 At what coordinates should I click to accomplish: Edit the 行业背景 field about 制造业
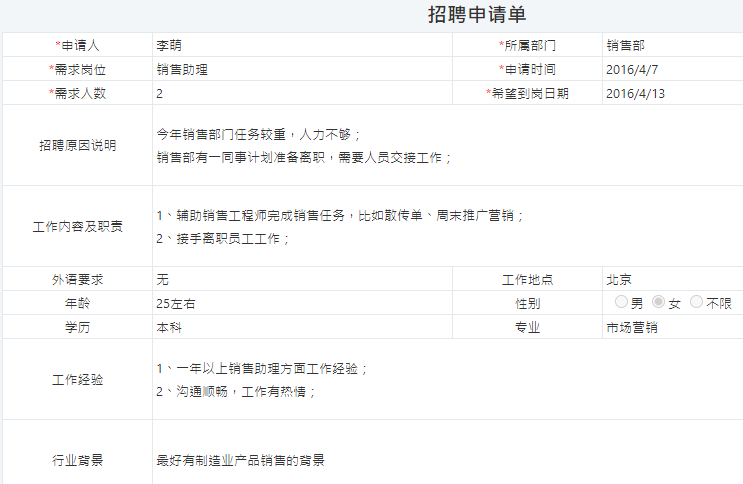pos(445,460)
